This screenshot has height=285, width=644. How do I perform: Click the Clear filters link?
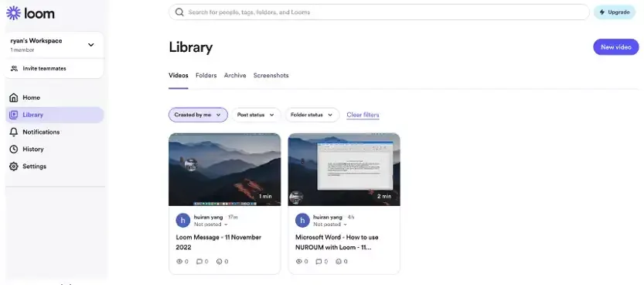(363, 115)
